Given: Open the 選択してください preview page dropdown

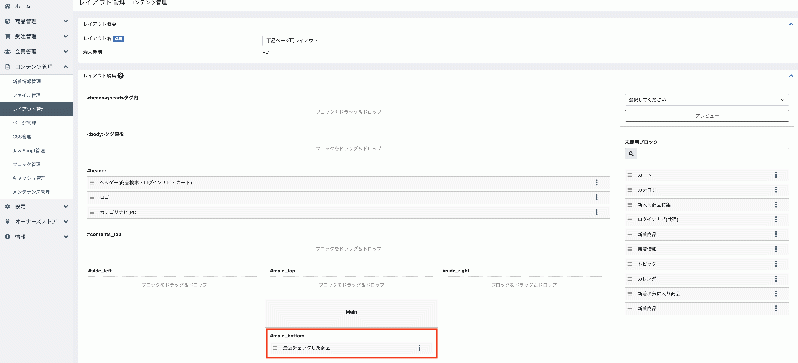Looking at the screenshot, I should point(706,100).
